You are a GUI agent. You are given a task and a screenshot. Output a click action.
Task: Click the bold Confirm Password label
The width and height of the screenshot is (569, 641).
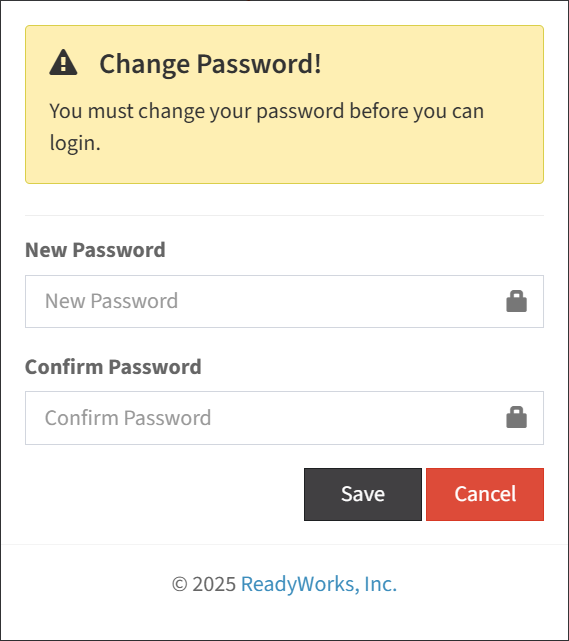(x=113, y=367)
